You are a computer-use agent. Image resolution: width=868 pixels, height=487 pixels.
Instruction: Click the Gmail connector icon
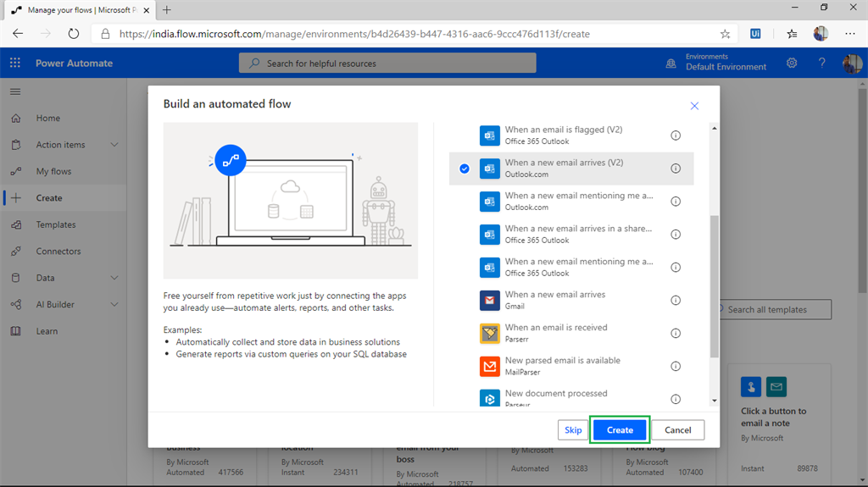point(489,301)
